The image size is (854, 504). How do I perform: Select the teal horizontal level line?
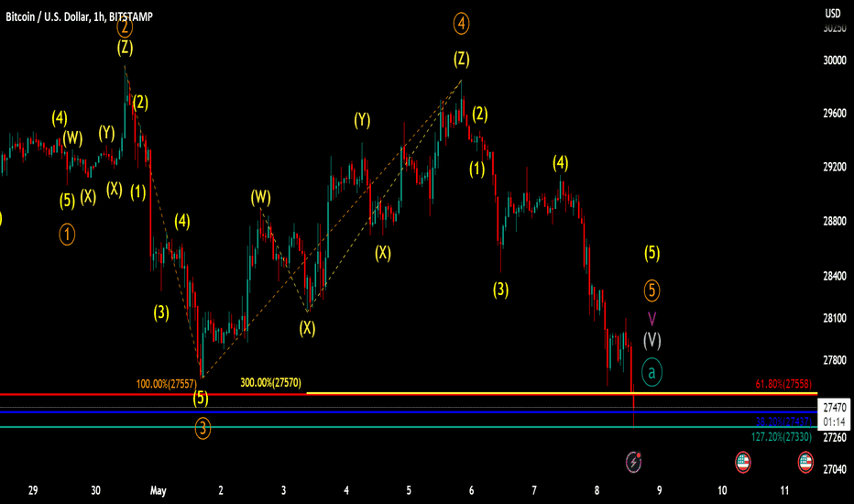pos(409,427)
